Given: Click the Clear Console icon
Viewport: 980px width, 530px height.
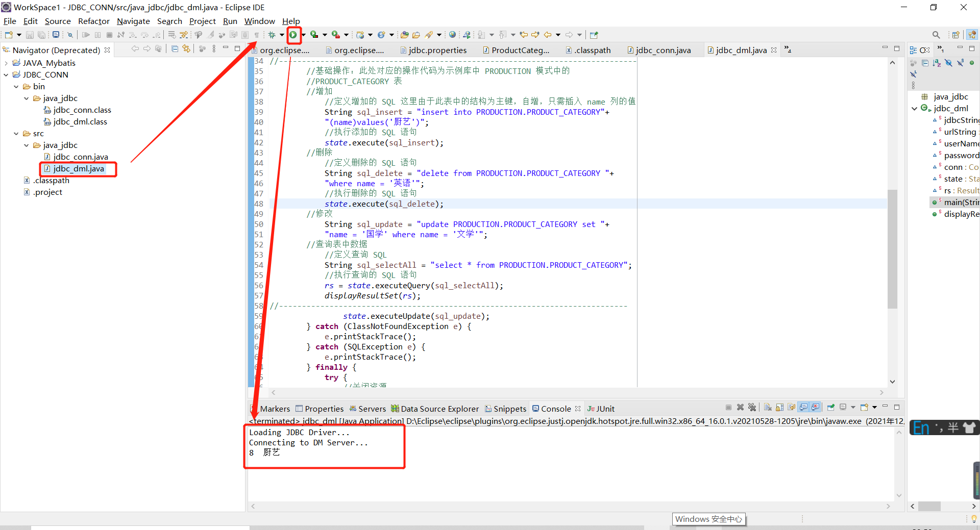Looking at the screenshot, I should tap(768, 408).
